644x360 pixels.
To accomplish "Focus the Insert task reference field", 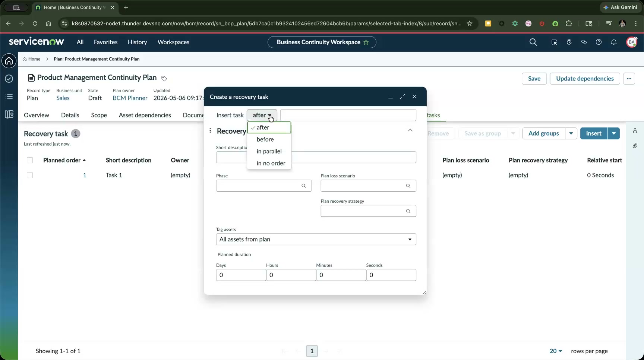I will (x=348, y=115).
